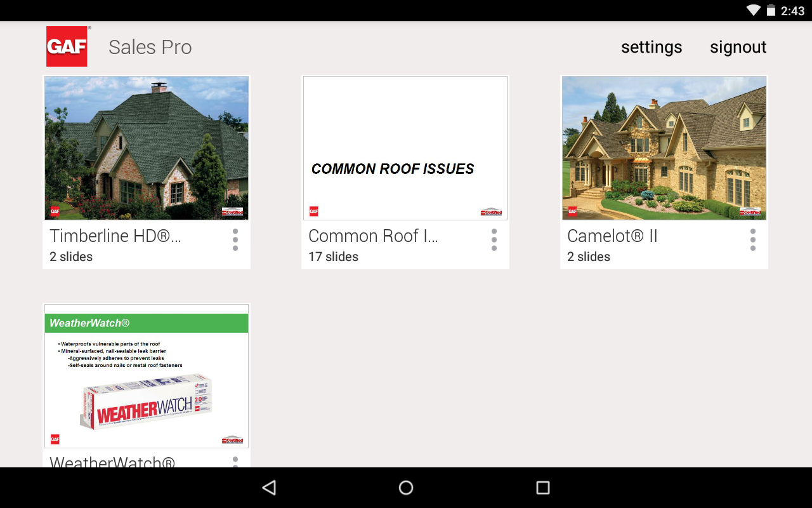
Task: Open overflow menu for Camelot II
Action: (x=753, y=239)
